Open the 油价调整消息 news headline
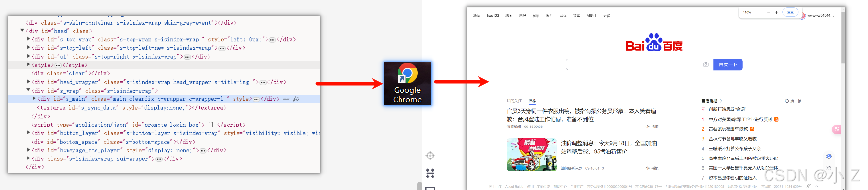868x190 pixels. (x=609, y=147)
